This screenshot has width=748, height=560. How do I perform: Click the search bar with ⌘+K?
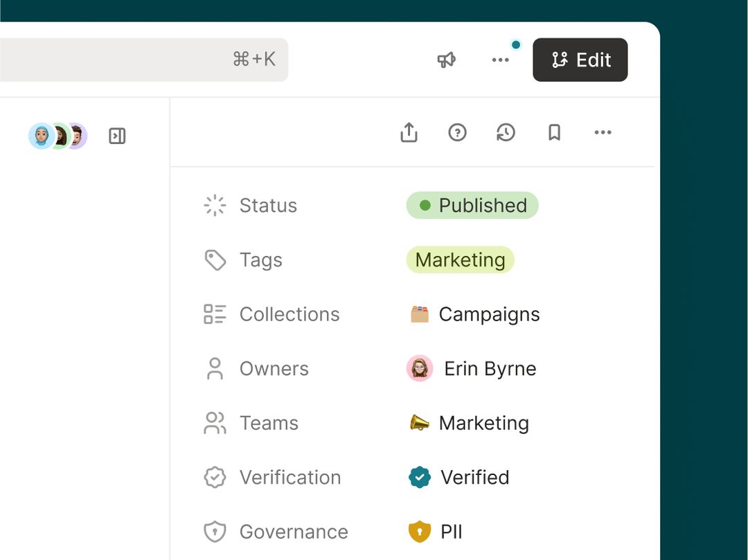pyautogui.click(x=139, y=60)
